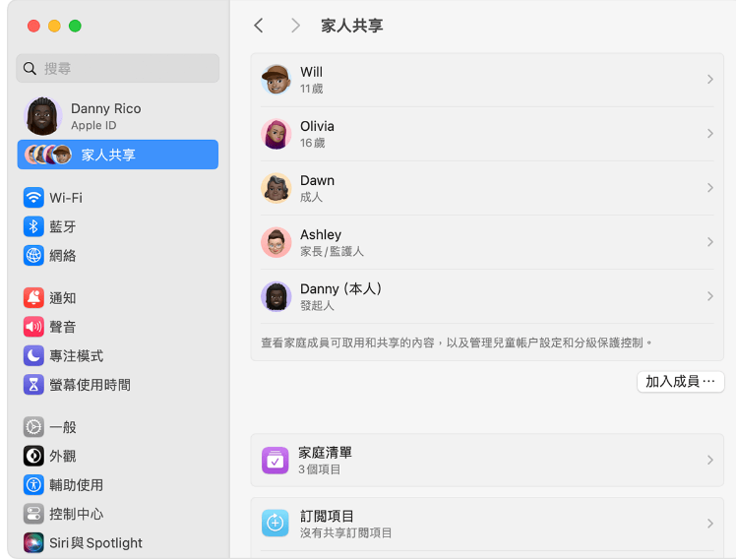The height and width of the screenshot is (560, 736).
Task: Select 螢幕使用時間 hourglass icon
Action: click(34, 385)
